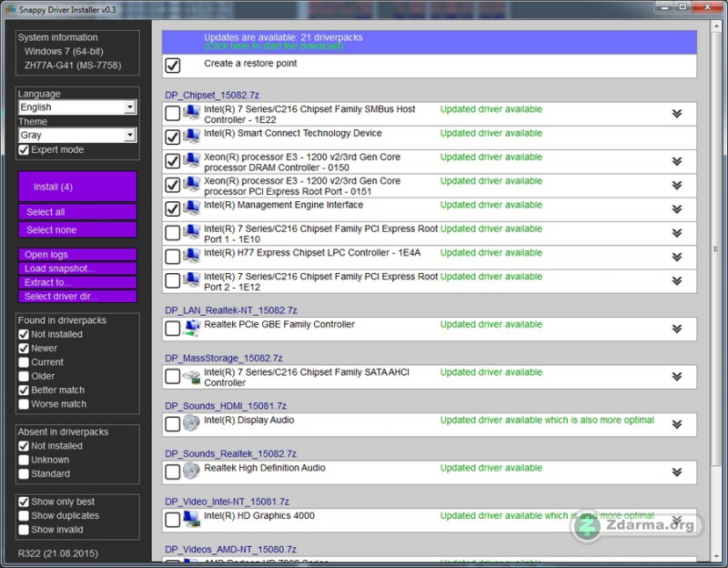Click network adapter icon for Realtek PCIe GBE
728x568 pixels.
tap(191, 328)
